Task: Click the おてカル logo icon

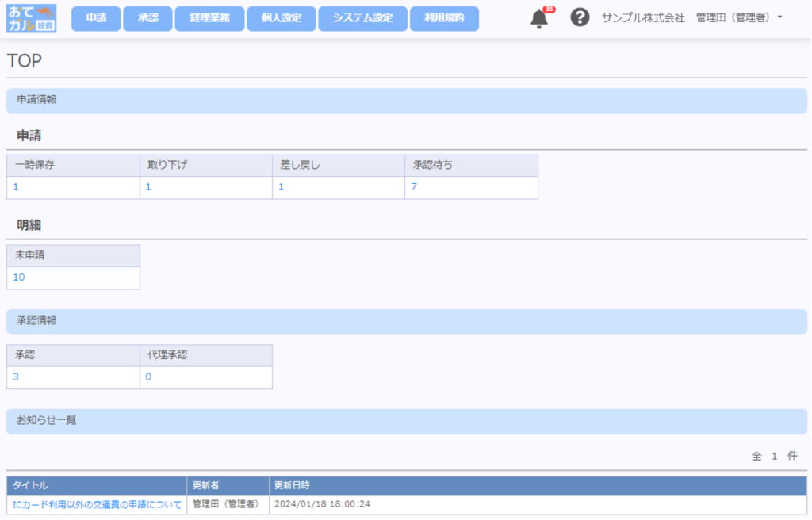Action: [x=31, y=18]
